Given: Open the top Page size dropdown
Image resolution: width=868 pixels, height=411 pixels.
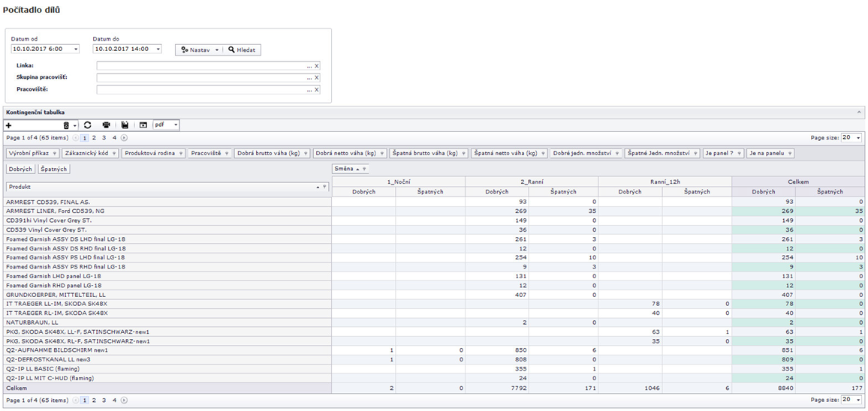Looking at the screenshot, I should click(858, 138).
